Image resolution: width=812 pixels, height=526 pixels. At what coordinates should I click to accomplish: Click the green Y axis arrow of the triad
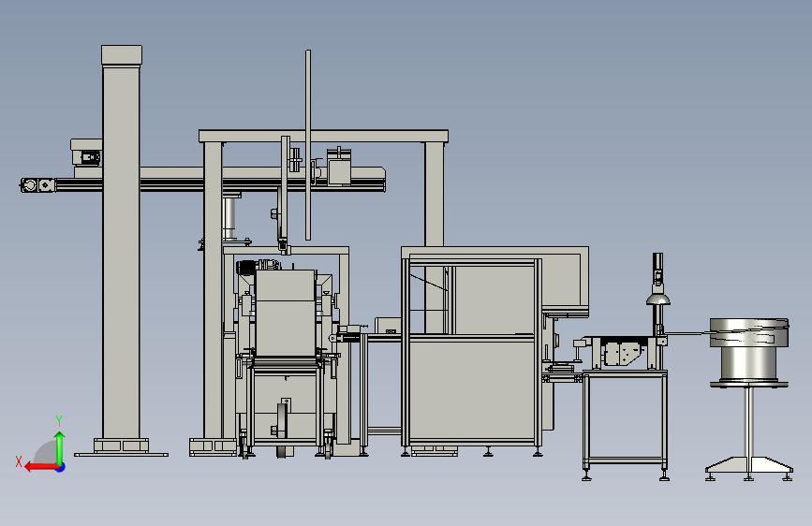tap(60, 447)
